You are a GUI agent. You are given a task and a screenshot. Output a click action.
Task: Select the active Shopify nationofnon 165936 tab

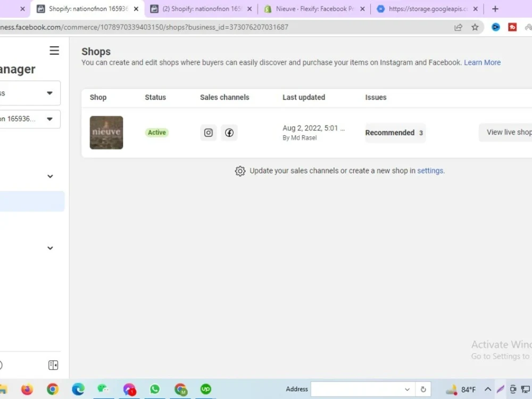(x=88, y=9)
